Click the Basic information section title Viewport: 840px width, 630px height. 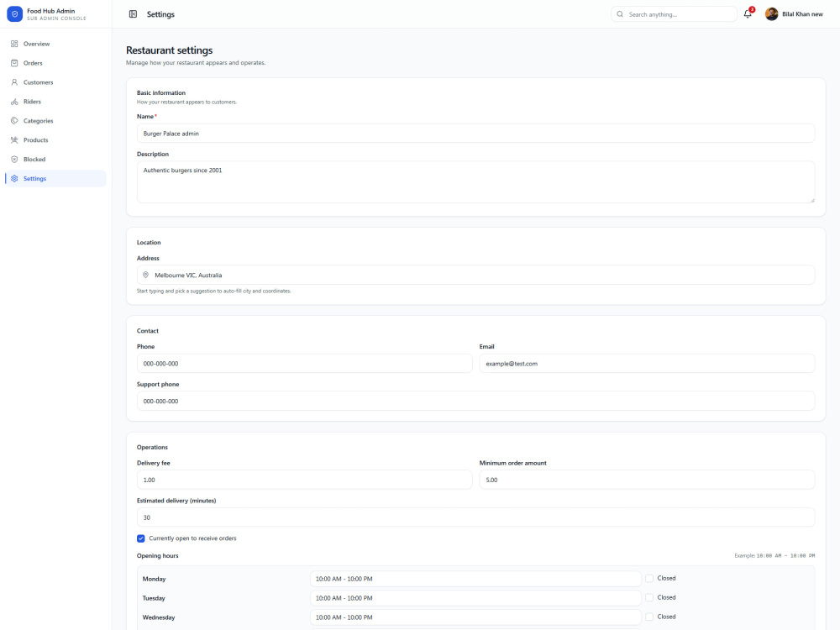pos(160,92)
